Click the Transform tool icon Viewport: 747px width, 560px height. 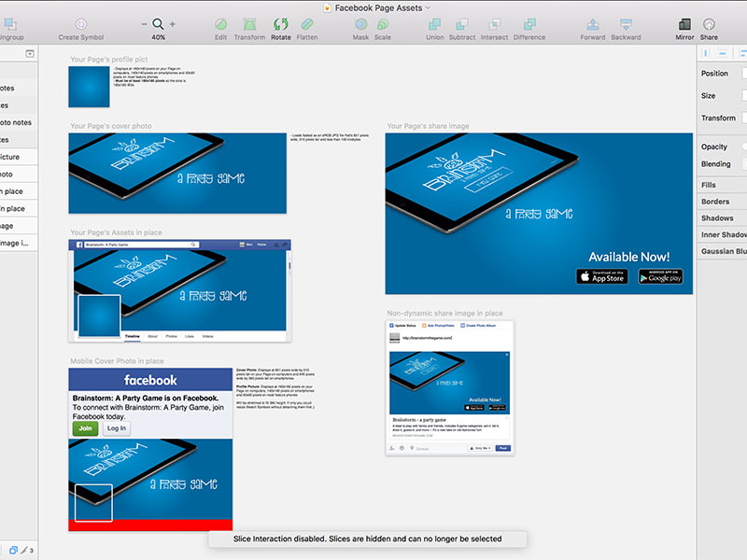click(x=249, y=24)
